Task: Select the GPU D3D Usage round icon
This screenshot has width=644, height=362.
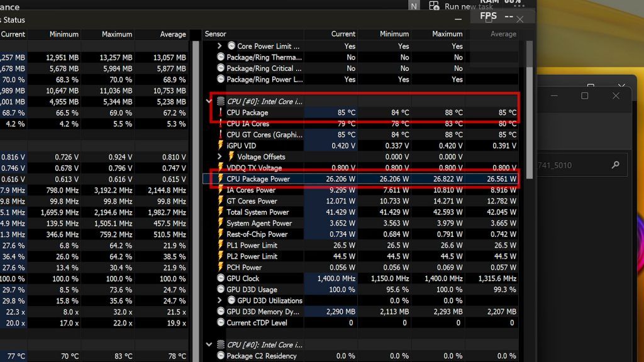Action: pyautogui.click(x=221, y=289)
